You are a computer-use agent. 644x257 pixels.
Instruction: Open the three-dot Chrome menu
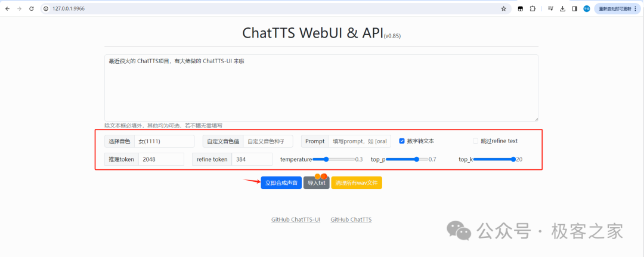click(x=636, y=8)
